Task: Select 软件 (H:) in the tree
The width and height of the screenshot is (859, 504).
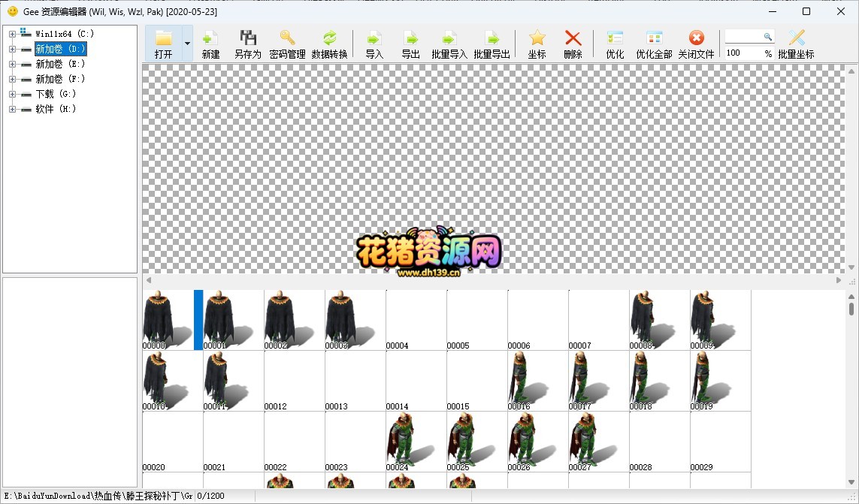Action: point(56,110)
